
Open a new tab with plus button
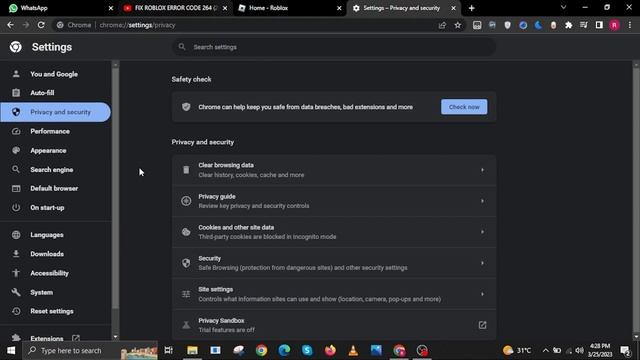(471, 8)
